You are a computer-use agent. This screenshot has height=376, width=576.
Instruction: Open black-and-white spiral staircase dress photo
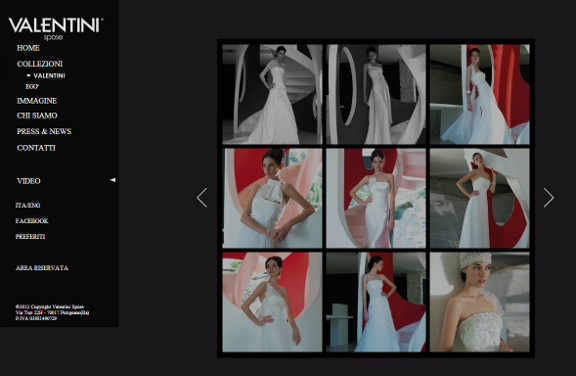coord(272,94)
